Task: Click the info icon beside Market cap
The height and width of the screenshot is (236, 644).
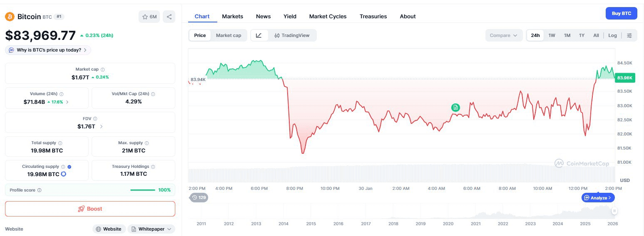Action: 103,70
